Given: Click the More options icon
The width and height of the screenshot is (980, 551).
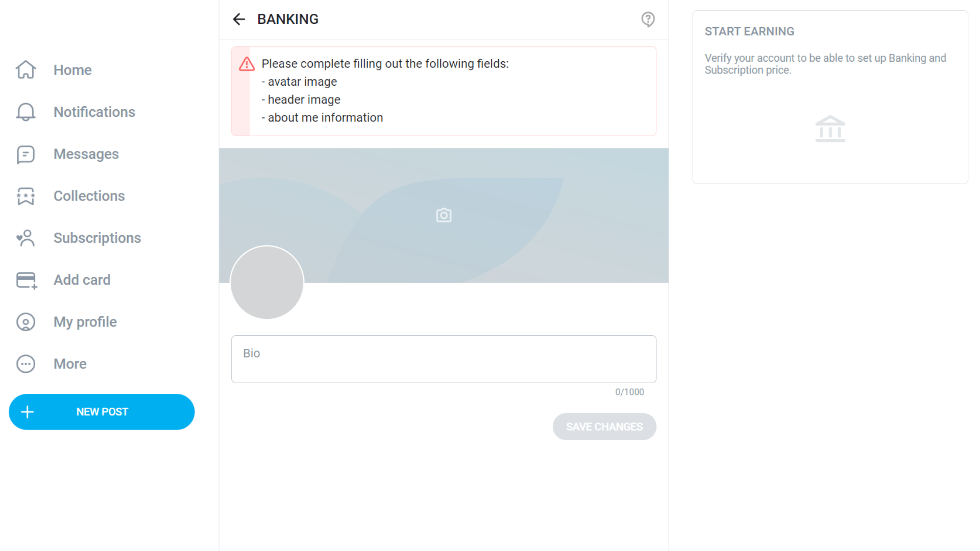Looking at the screenshot, I should click(x=25, y=363).
